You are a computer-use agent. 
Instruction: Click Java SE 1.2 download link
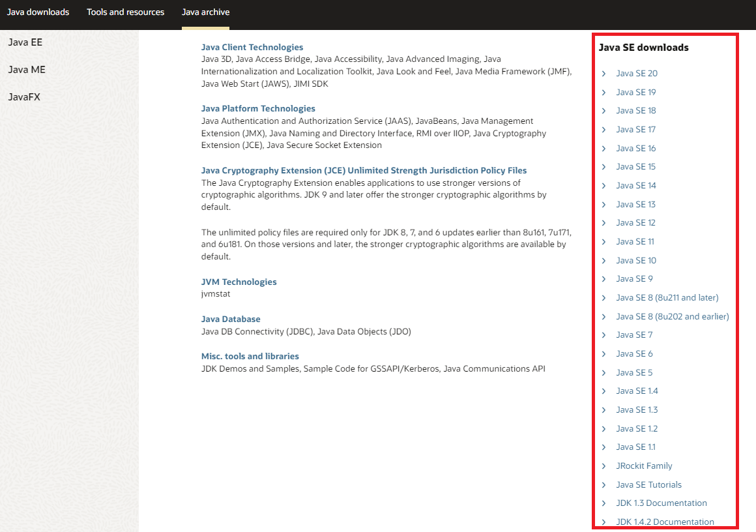pyautogui.click(x=637, y=428)
